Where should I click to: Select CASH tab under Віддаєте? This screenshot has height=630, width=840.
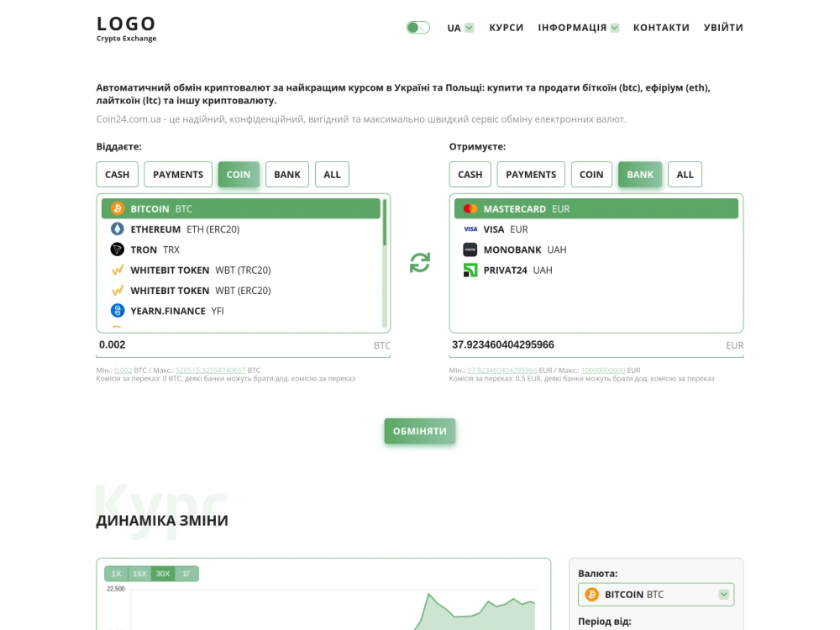click(118, 175)
